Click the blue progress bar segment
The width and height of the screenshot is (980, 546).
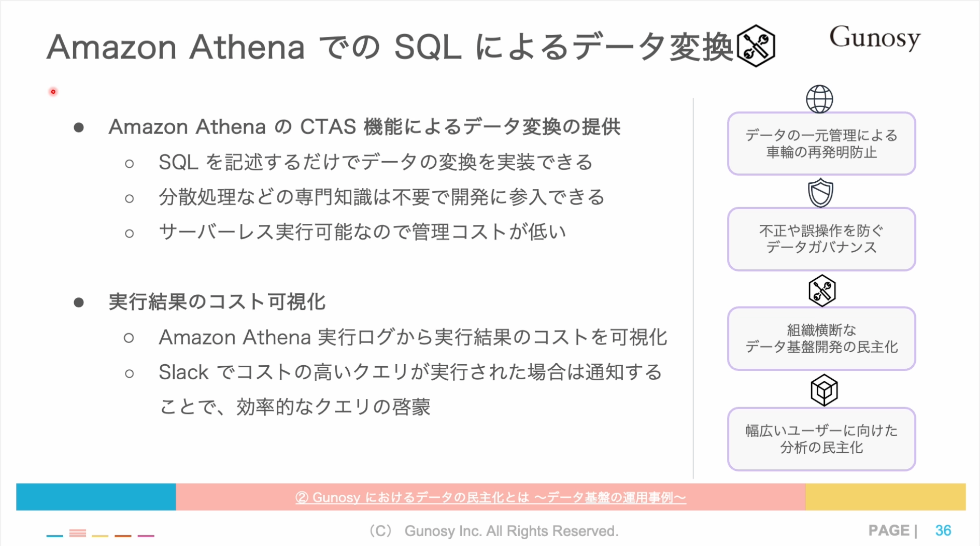(x=96, y=497)
